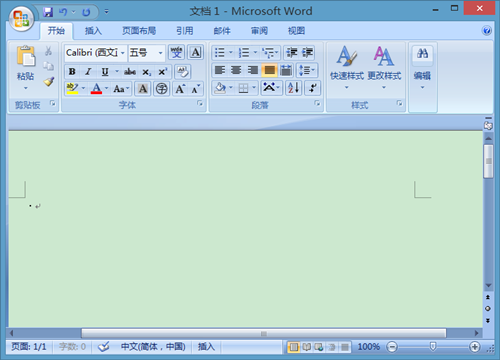Click the Grow Font icon

(x=180, y=89)
